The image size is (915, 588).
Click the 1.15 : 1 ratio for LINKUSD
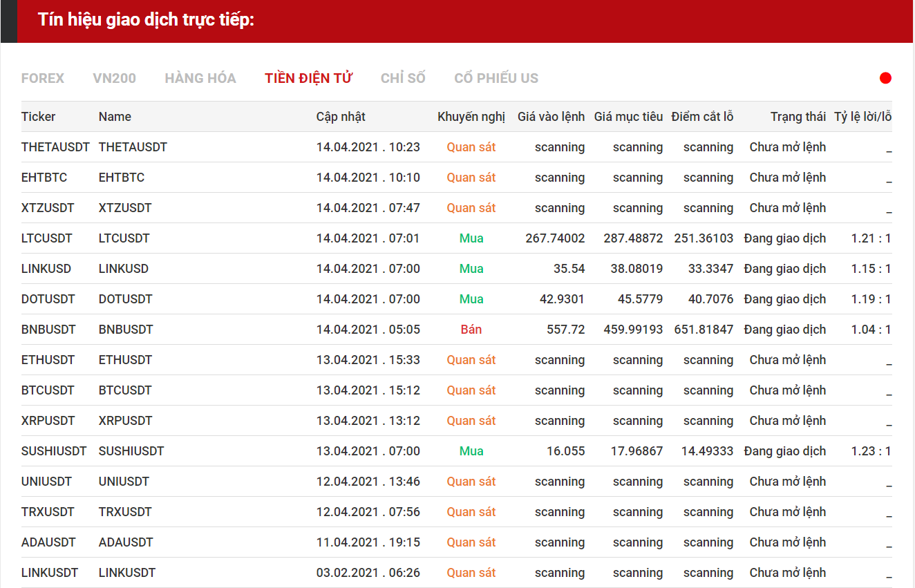(871, 269)
